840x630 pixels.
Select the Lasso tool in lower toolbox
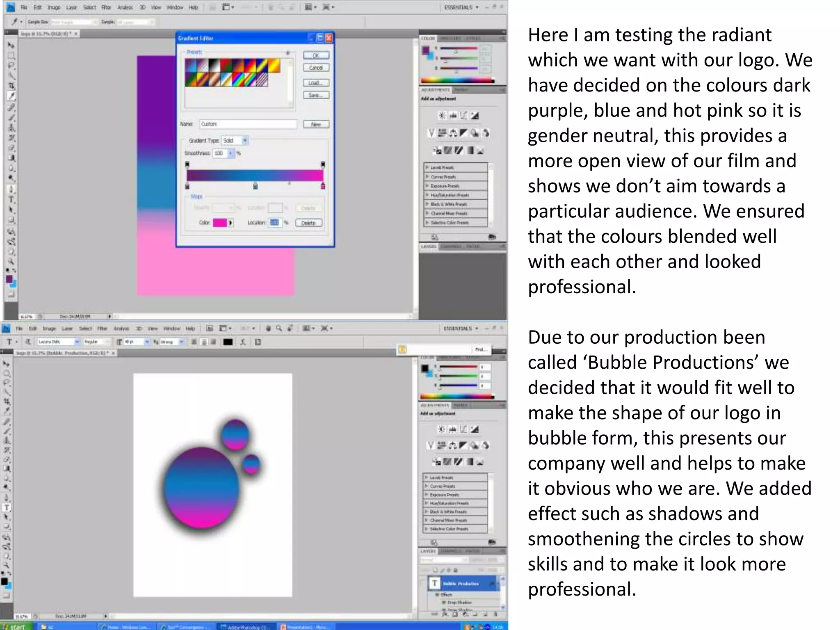point(7,383)
